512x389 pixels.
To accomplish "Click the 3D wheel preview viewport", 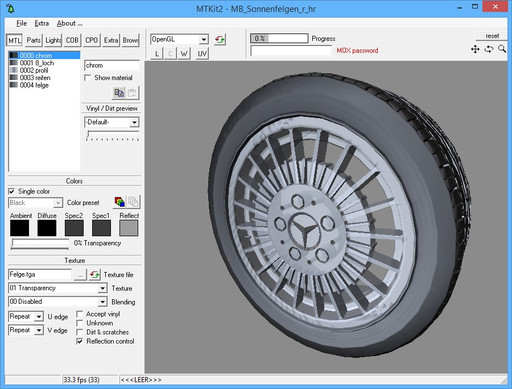I will click(326, 217).
